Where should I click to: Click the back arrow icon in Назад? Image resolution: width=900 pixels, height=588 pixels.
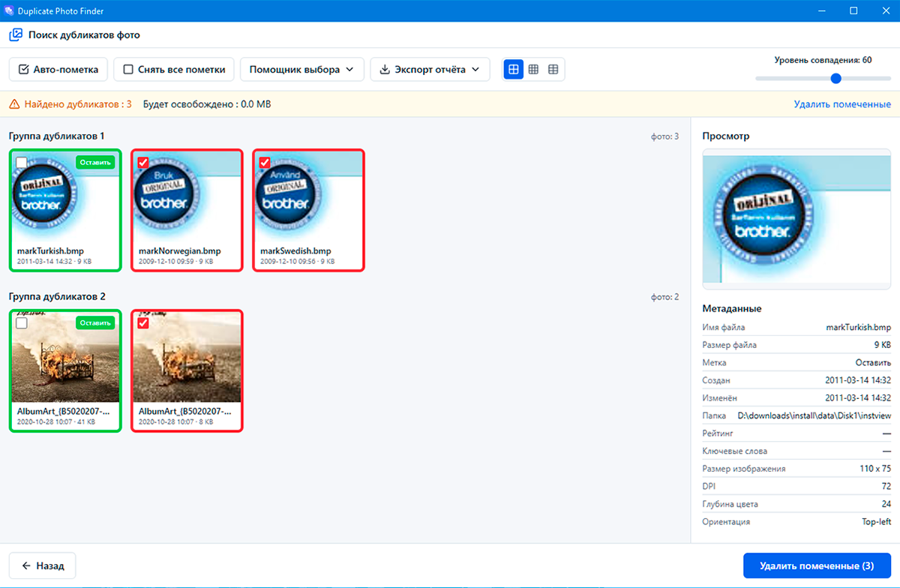tap(26, 566)
